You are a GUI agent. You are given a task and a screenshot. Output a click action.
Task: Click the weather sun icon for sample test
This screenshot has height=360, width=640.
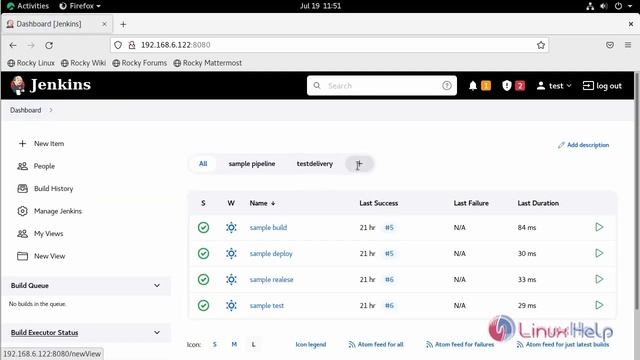click(231, 305)
